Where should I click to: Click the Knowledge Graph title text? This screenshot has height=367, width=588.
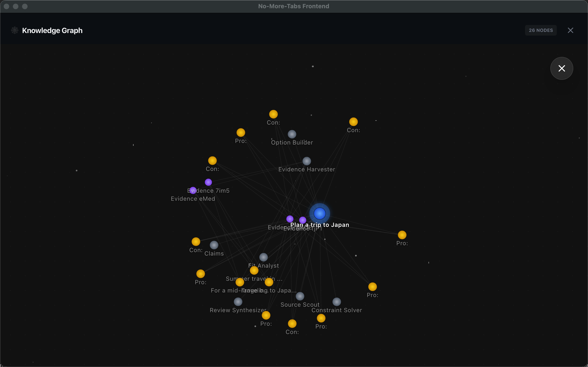tap(52, 30)
